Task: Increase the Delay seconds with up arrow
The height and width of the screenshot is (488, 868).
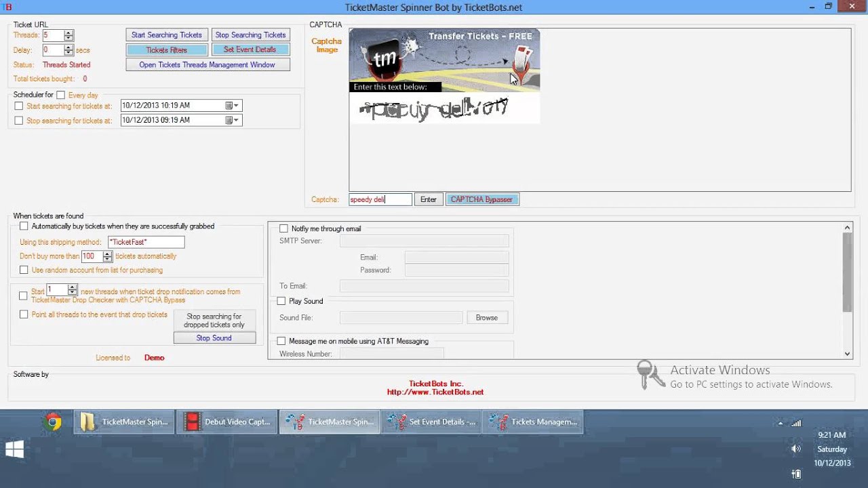Action: point(68,47)
